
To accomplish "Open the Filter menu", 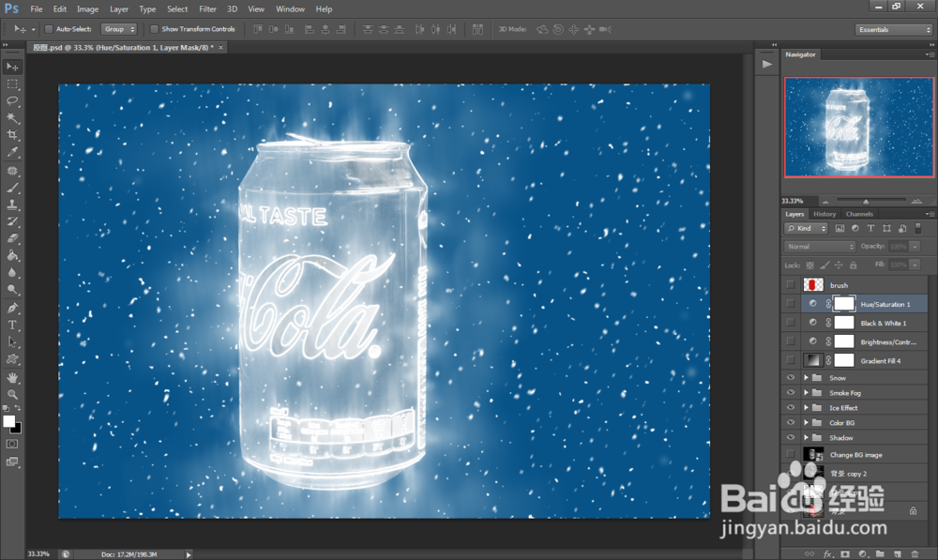I will tap(207, 9).
